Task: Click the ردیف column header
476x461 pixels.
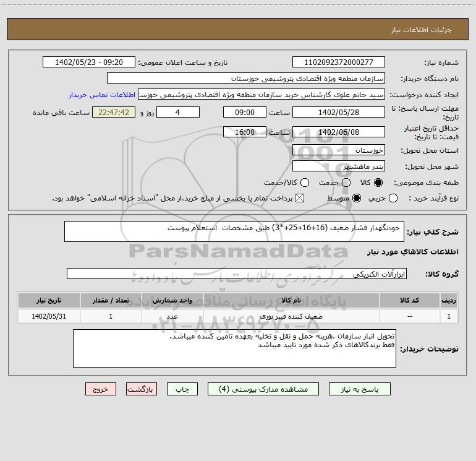Action: (x=449, y=300)
